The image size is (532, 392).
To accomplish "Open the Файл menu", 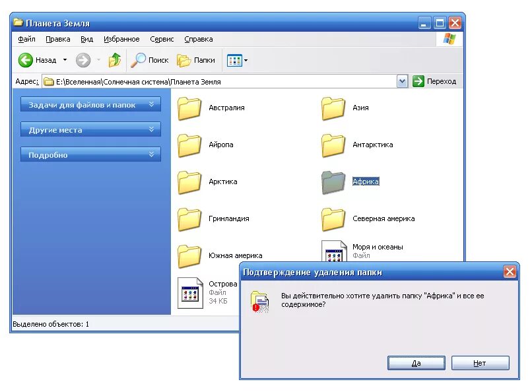I will pyautogui.click(x=26, y=39).
